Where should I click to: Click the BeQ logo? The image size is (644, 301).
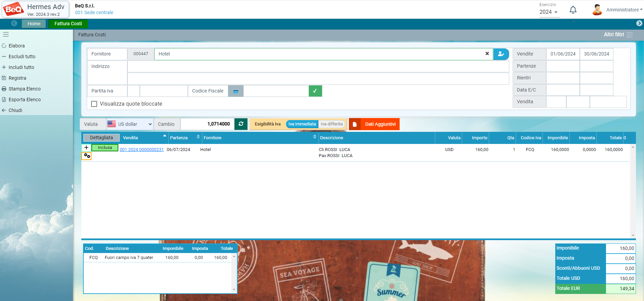13,9
